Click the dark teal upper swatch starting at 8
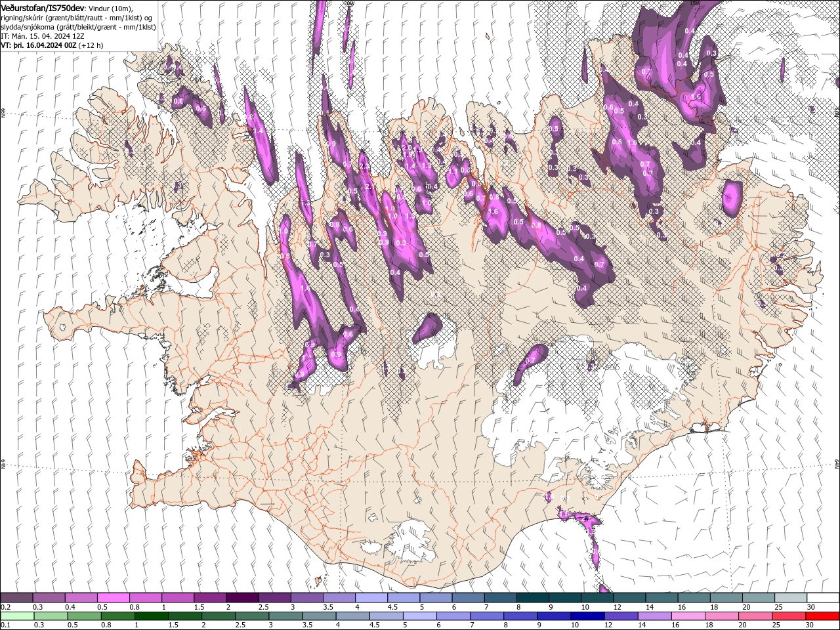This screenshot has height=630, width=840. pyautogui.click(x=532, y=598)
